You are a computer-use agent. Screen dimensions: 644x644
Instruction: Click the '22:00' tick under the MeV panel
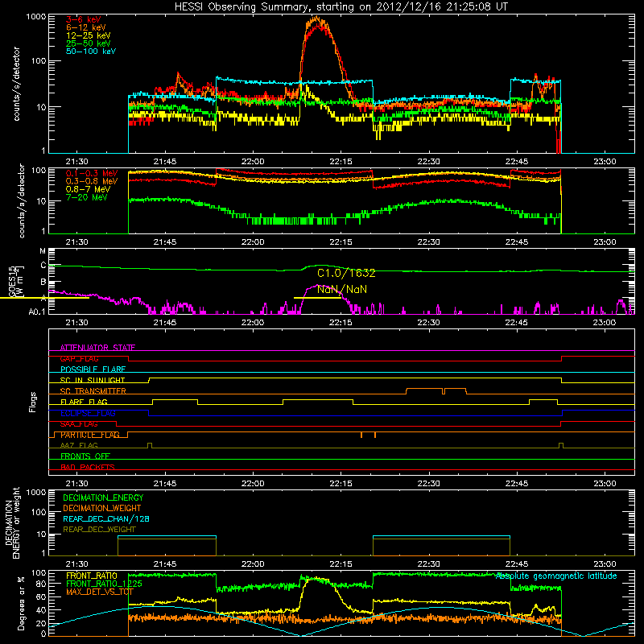pos(253,242)
